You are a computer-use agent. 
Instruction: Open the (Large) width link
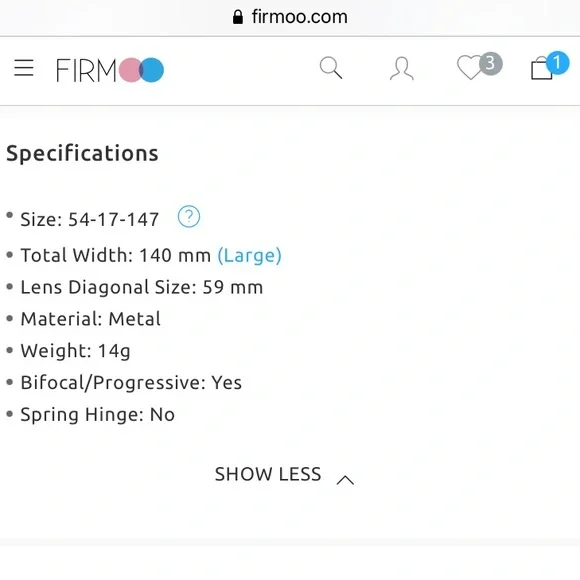[x=249, y=256]
